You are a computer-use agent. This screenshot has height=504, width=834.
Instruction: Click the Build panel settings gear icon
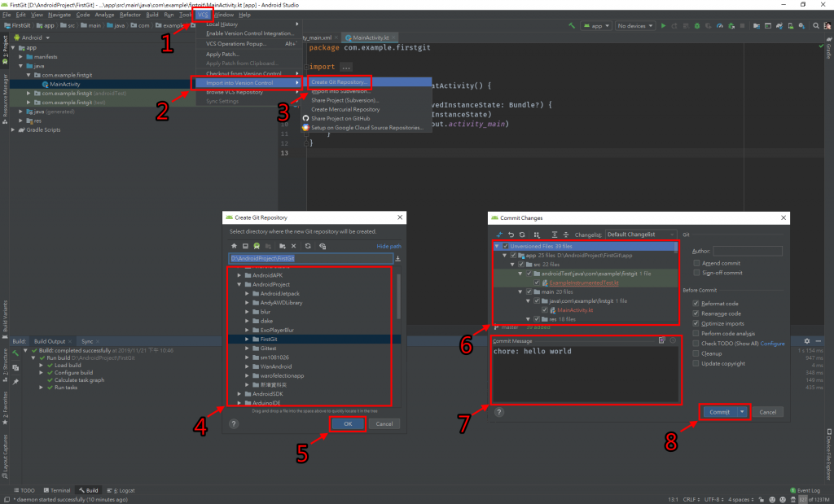click(807, 341)
